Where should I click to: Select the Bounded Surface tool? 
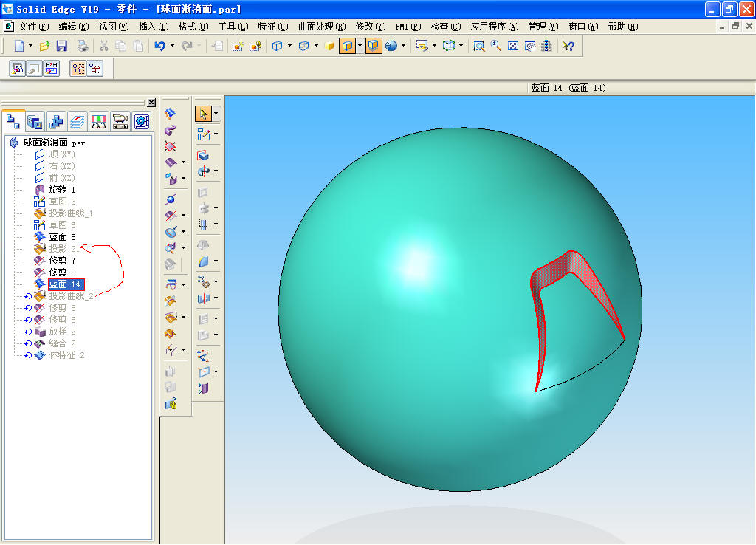pos(171,146)
